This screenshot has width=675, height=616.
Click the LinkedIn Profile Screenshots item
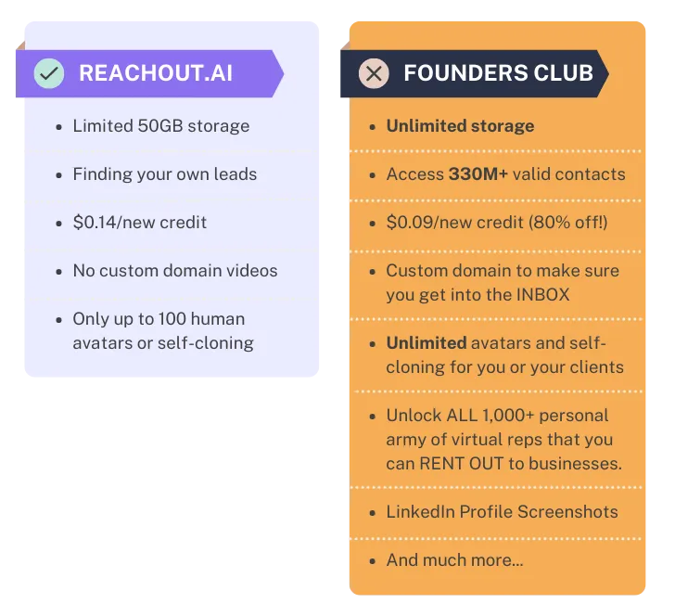tap(502, 512)
